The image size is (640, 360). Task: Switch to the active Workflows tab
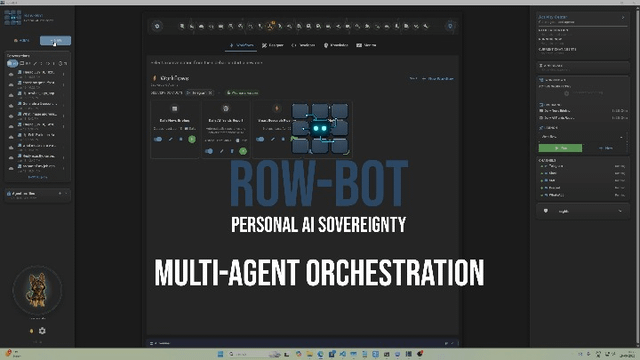241,45
